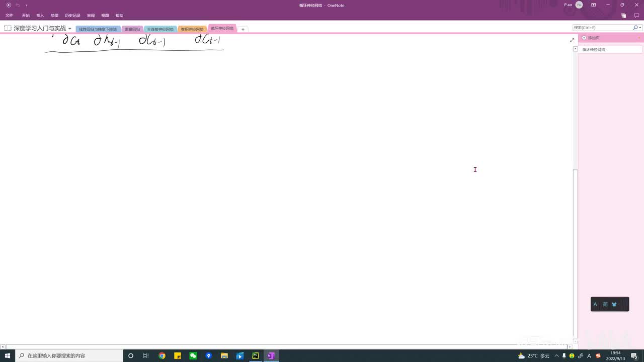Image resolution: width=644 pixels, height=362 pixels.
Task: Open the feedback comment icon
Action: pyautogui.click(x=636, y=16)
